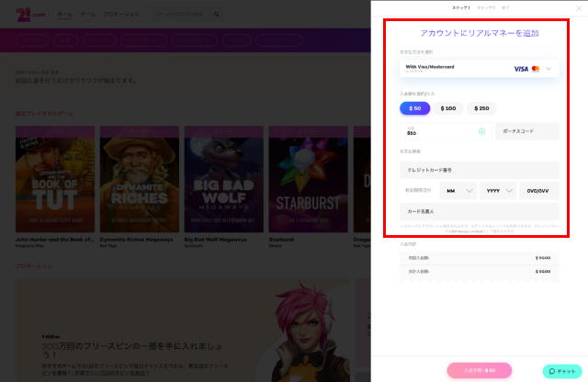The width and height of the screenshot is (588, 382).
Task: Select the $250 amount option
Action: (x=481, y=108)
